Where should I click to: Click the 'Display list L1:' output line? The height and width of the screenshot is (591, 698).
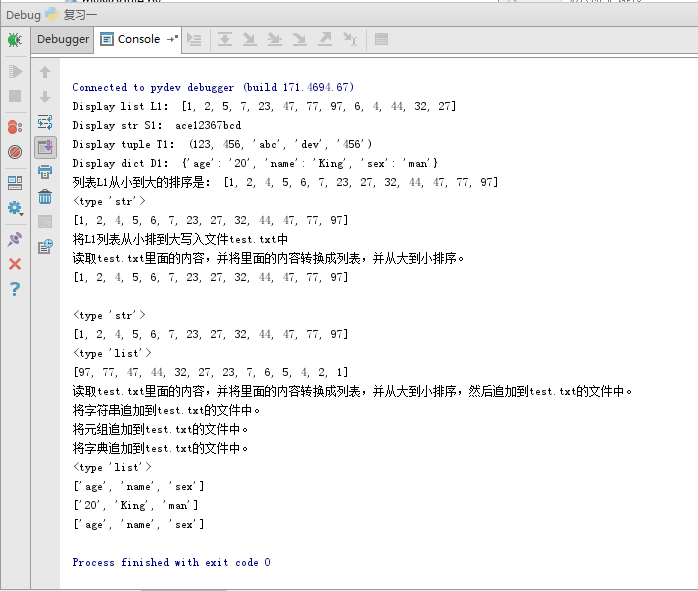[264, 106]
